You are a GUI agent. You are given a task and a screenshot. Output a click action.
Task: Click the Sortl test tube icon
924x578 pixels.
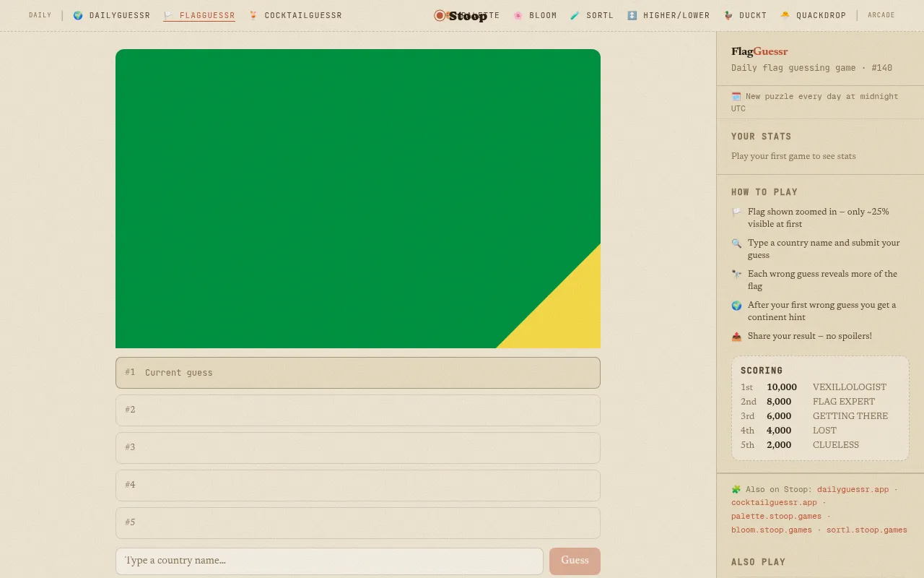pyautogui.click(x=575, y=15)
